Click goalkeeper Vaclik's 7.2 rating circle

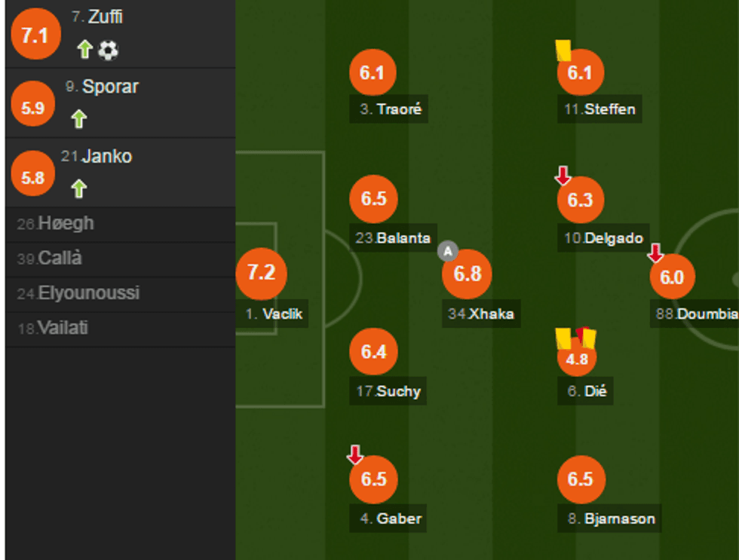tap(261, 274)
